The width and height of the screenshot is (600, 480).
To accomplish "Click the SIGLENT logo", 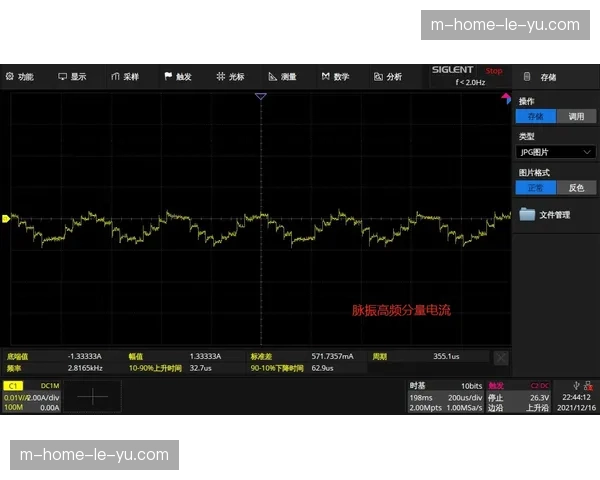I will 452,70.
